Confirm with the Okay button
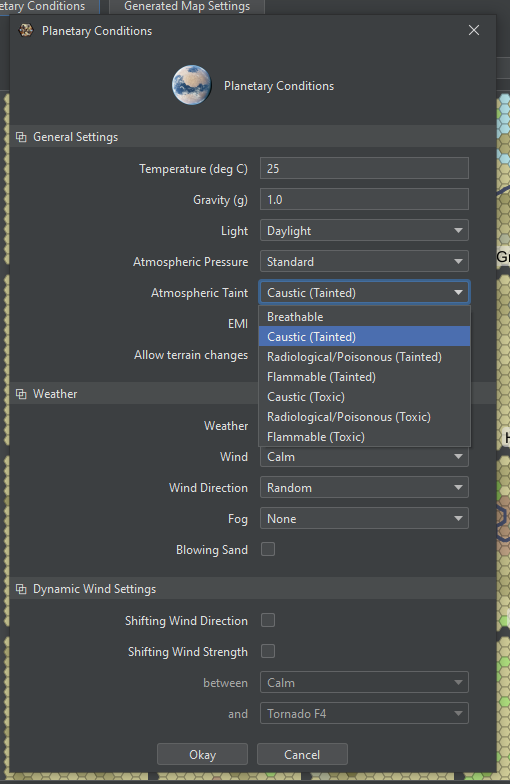The image size is (510, 784). click(x=202, y=754)
